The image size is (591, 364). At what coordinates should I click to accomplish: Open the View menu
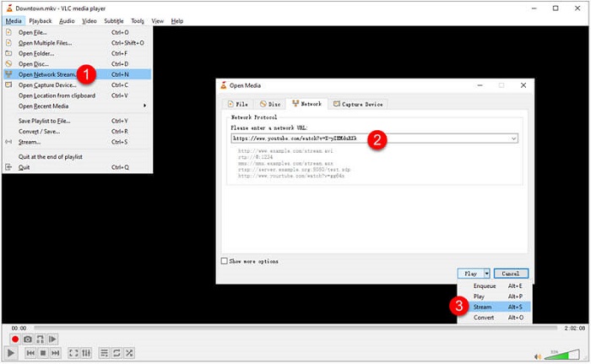click(158, 21)
